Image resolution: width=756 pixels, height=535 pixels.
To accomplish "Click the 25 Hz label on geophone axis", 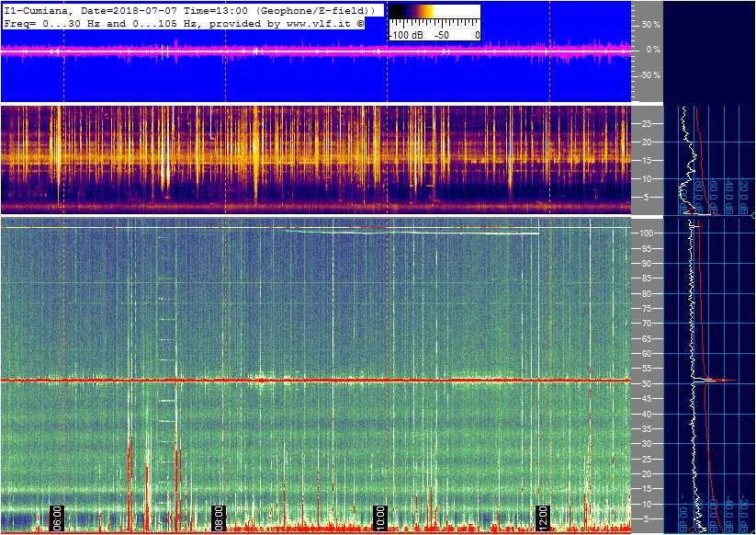I will tap(646, 124).
